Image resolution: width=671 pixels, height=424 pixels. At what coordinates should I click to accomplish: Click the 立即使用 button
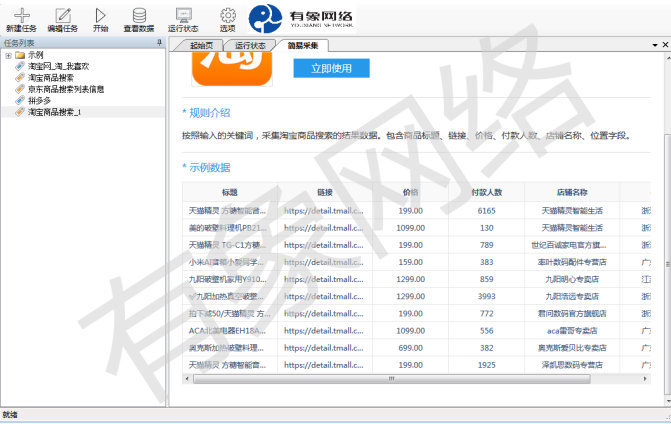pos(331,68)
